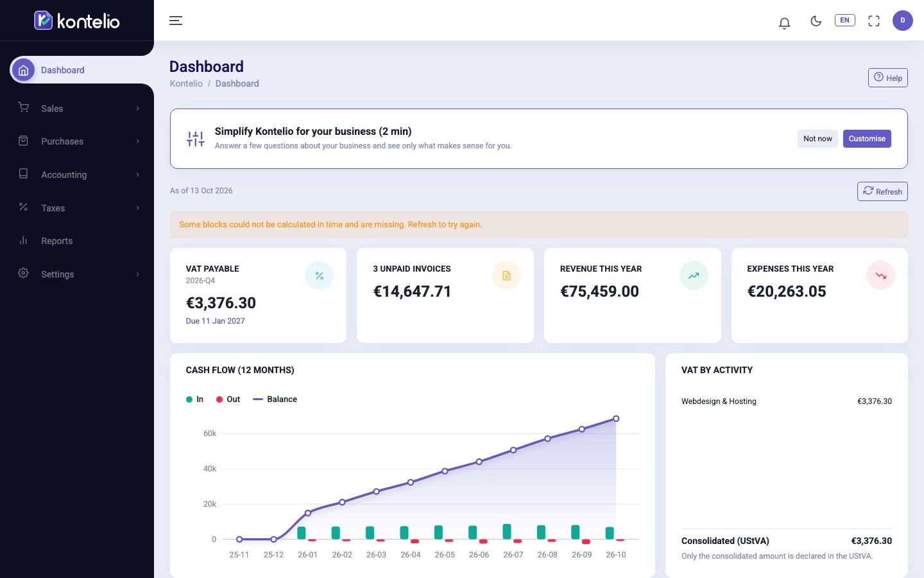Select Sales in the sidebar
The width and height of the screenshot is (924, 578).
[77, 109]
